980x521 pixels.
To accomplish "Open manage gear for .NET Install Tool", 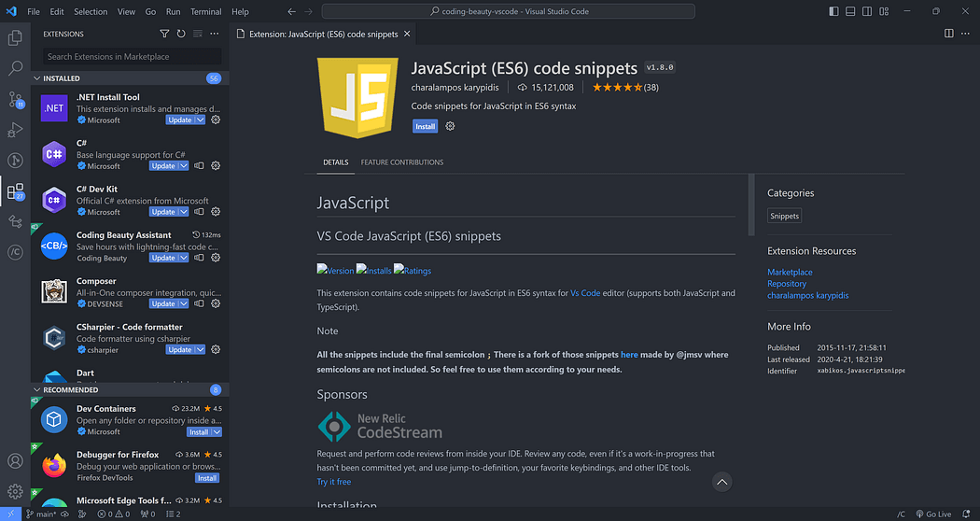I will (216, 120).
